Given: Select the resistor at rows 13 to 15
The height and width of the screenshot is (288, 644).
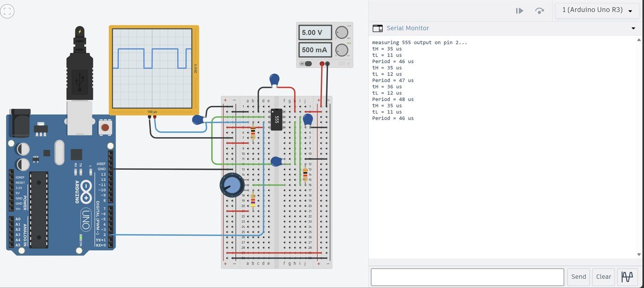Looking at the screenshot, I should click(305, 174).
